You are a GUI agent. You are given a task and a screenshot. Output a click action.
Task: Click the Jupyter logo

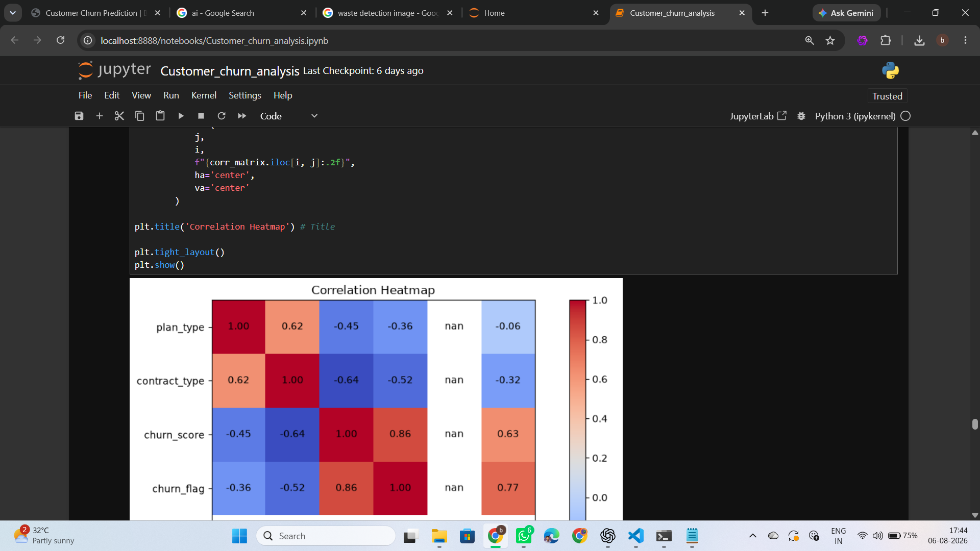coord(114,70)
